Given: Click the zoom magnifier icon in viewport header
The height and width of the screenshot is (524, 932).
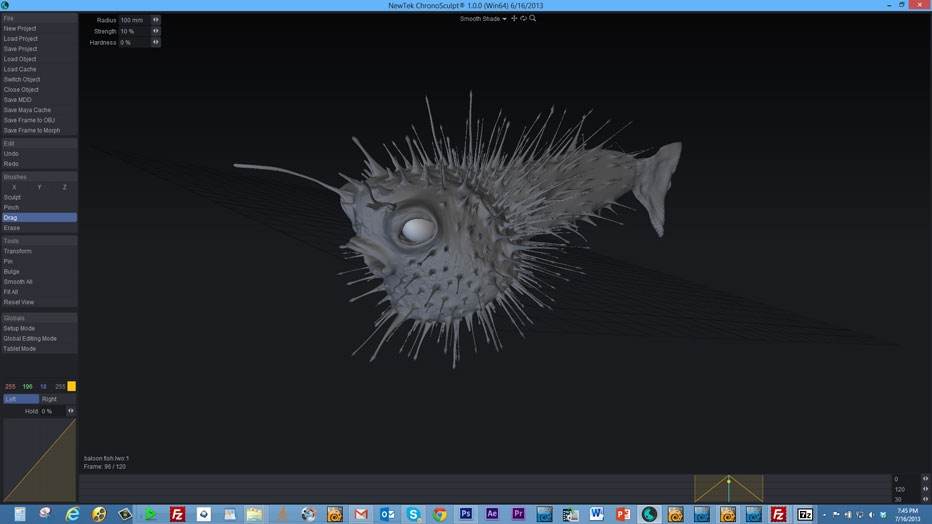Looking at the screenshot, I should coord(533,18).
